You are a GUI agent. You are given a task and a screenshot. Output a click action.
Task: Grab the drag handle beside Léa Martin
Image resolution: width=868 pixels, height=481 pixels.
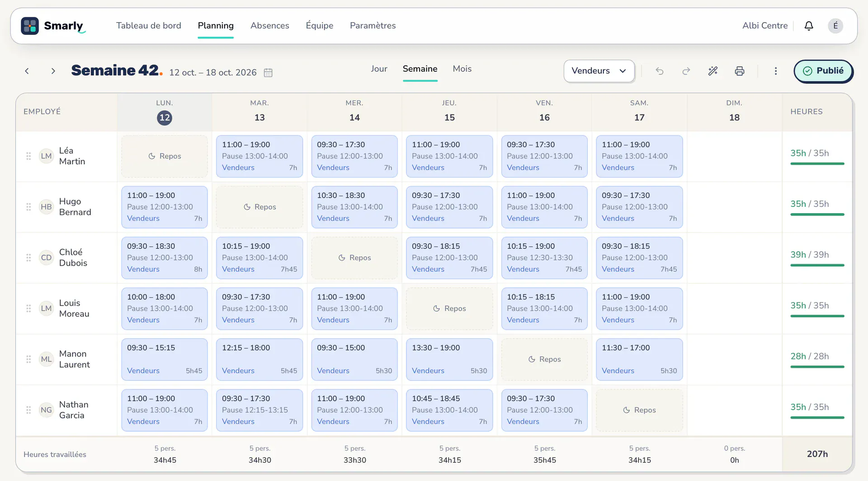(x=28, y=156)
